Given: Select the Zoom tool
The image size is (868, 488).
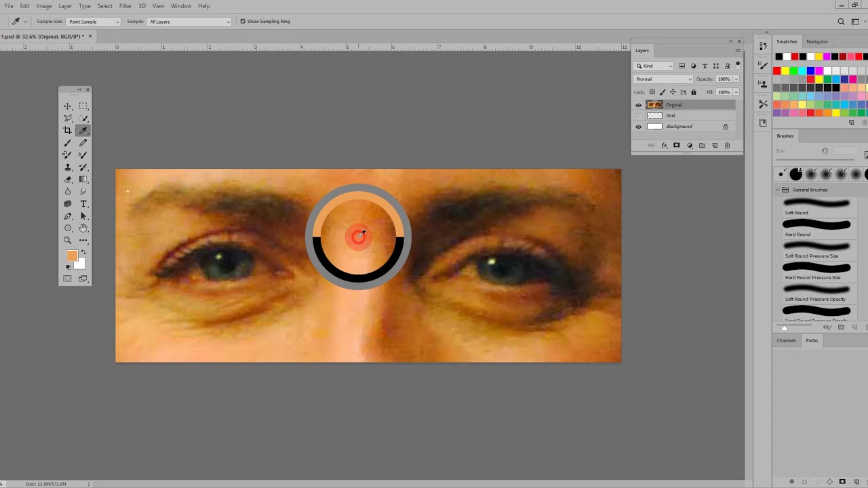Looking at the screenshot, I should coord(68,241).
